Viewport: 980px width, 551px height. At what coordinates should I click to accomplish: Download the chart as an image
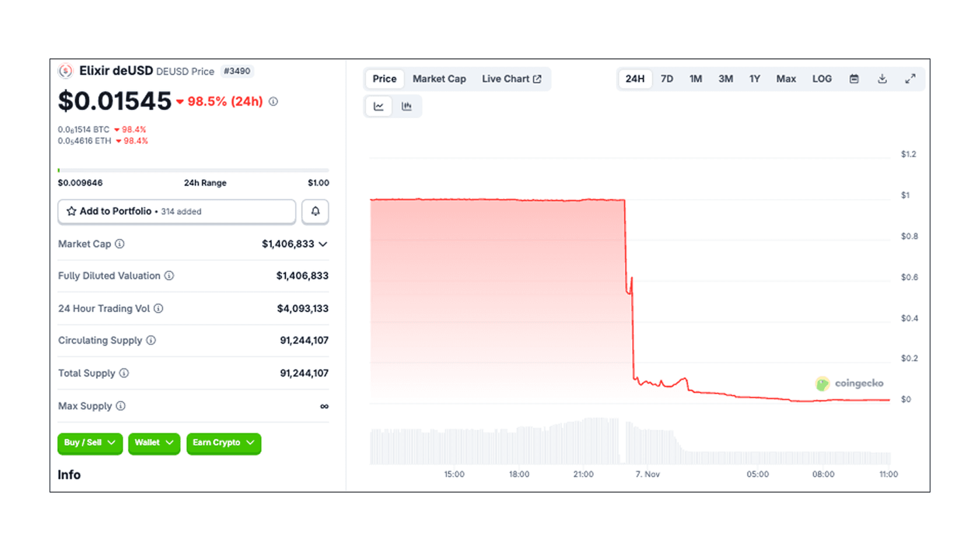point(882,78)
